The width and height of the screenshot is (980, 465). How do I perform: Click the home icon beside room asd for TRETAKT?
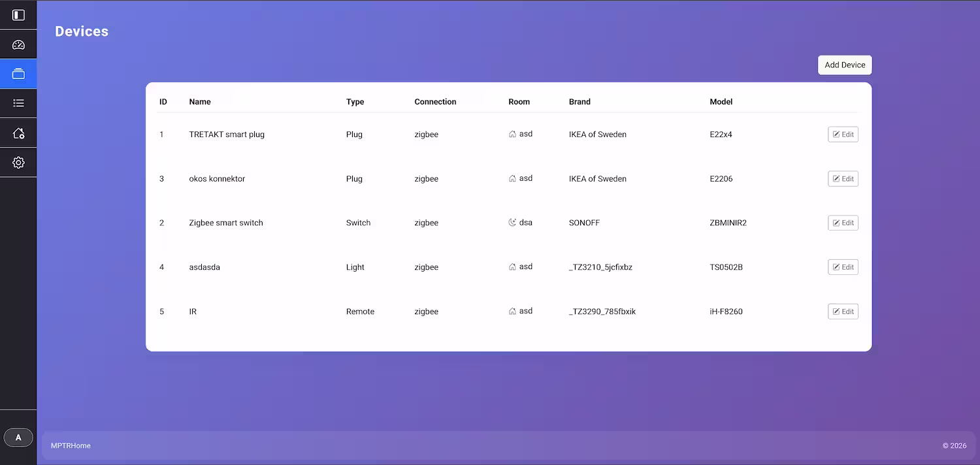coord(512,133)
